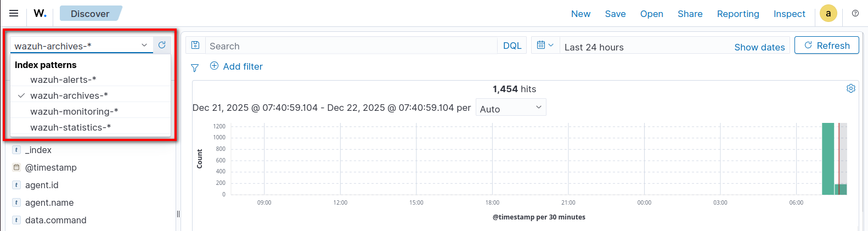
Task: Click Show dates in time picker
Action: (x=759, y=47)
